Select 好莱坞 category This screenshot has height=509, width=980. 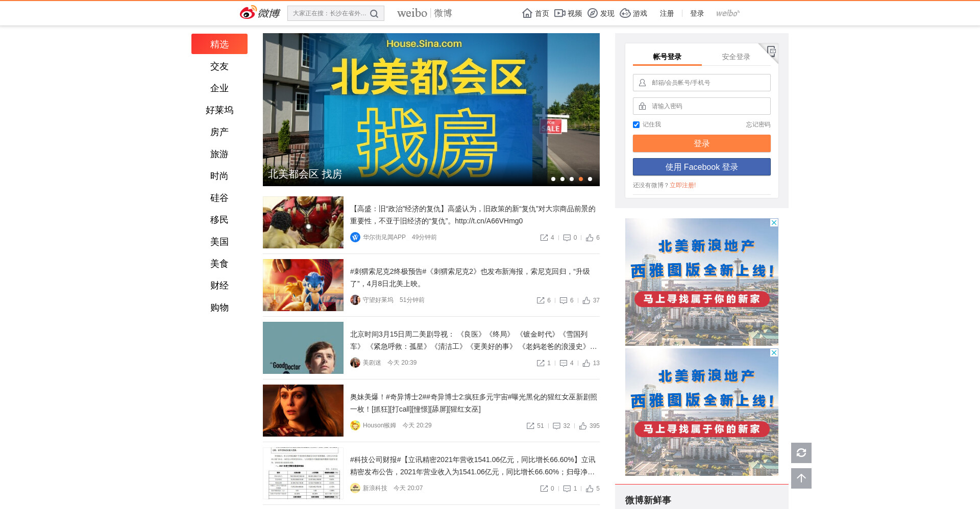[219, 110]
